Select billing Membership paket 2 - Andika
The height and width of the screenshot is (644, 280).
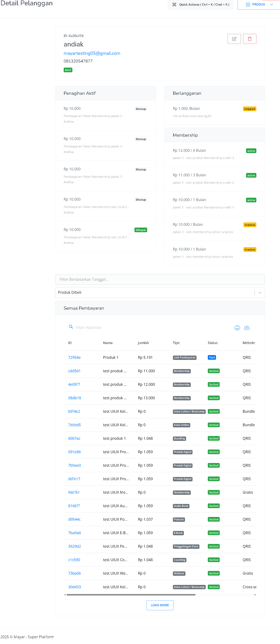point(105,115)
